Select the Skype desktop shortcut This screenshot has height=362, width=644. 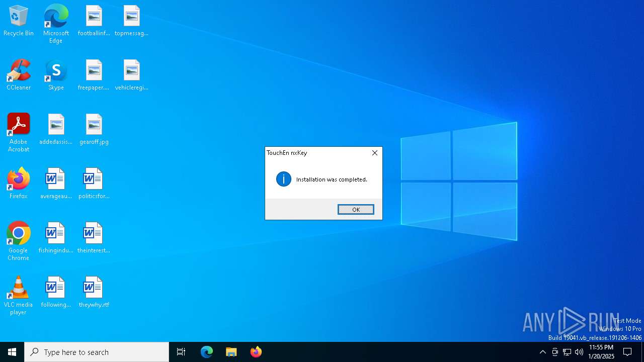[56, 75]
